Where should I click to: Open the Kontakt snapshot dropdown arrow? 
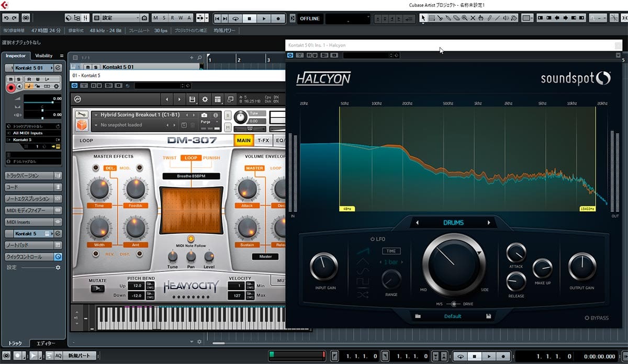coord(95,125)
